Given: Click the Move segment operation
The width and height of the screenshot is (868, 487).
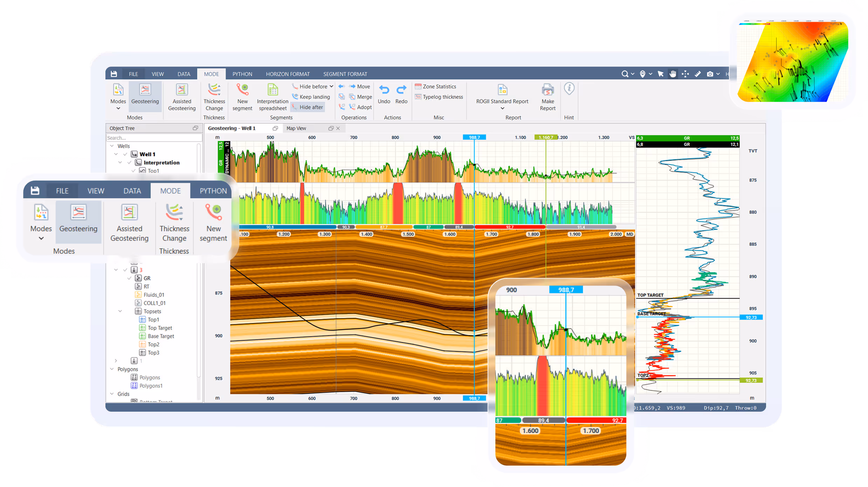Looking at the screenshot, I should [359, 87].
